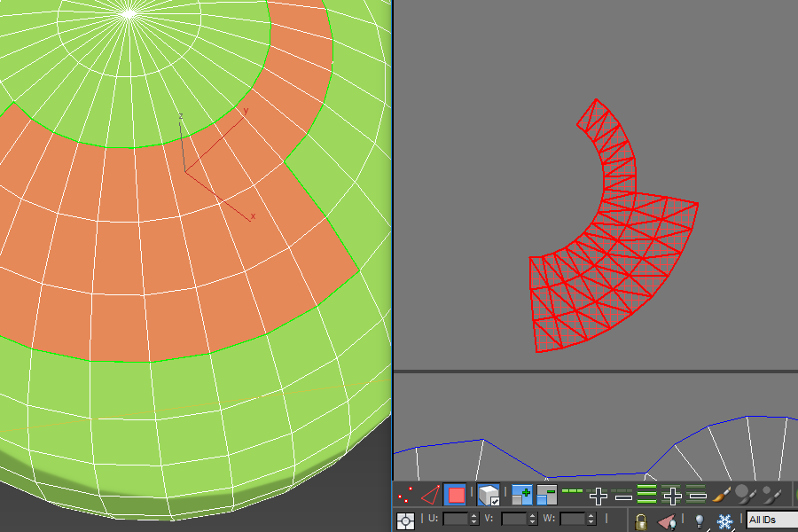Image resolution: width=798 pixels, height=532 pixels.
Task: Click the light bulb hide/unhide flyout
Action: point(700,521)
